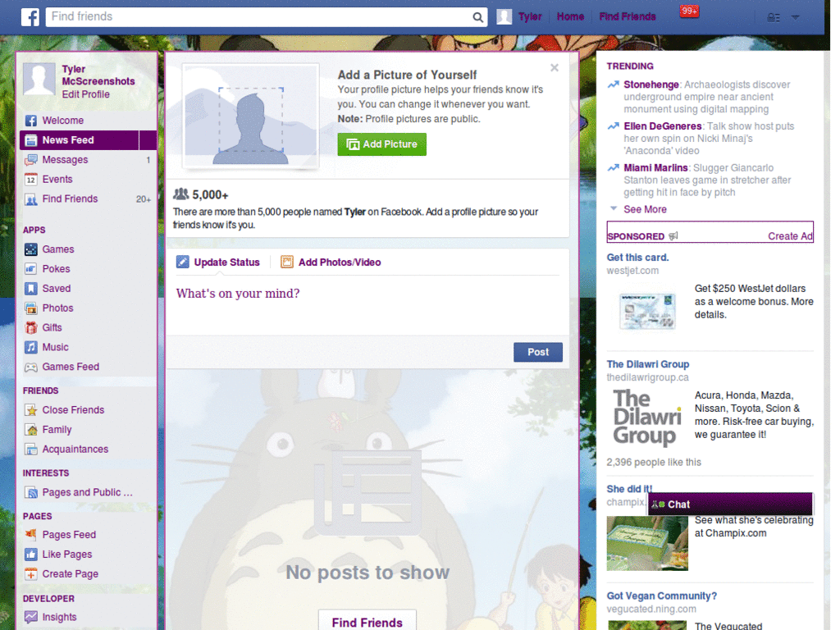Open the Edit Profile link

click(x=85, y=94)
